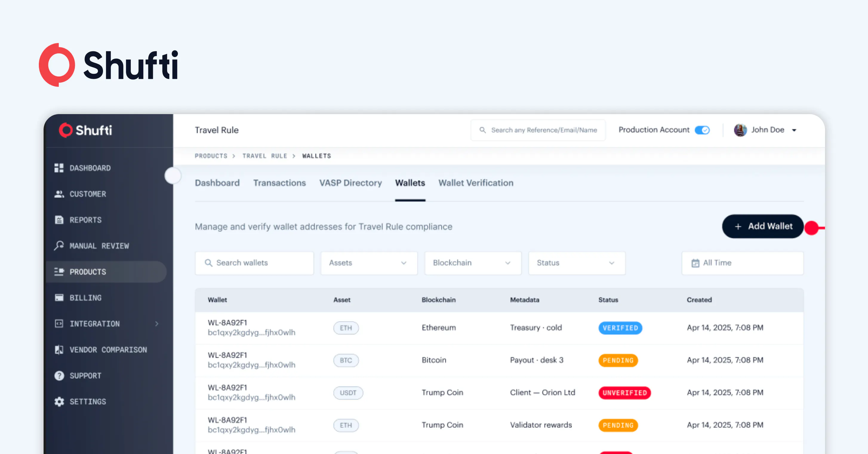
Task: Go to Travel Rule breadcrumb link
Action: tap(265, 156)
